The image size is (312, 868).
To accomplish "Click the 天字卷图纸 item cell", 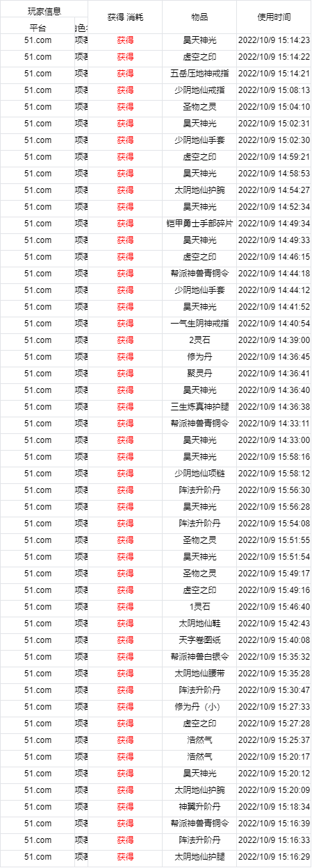I will click(x=199, y=640).
